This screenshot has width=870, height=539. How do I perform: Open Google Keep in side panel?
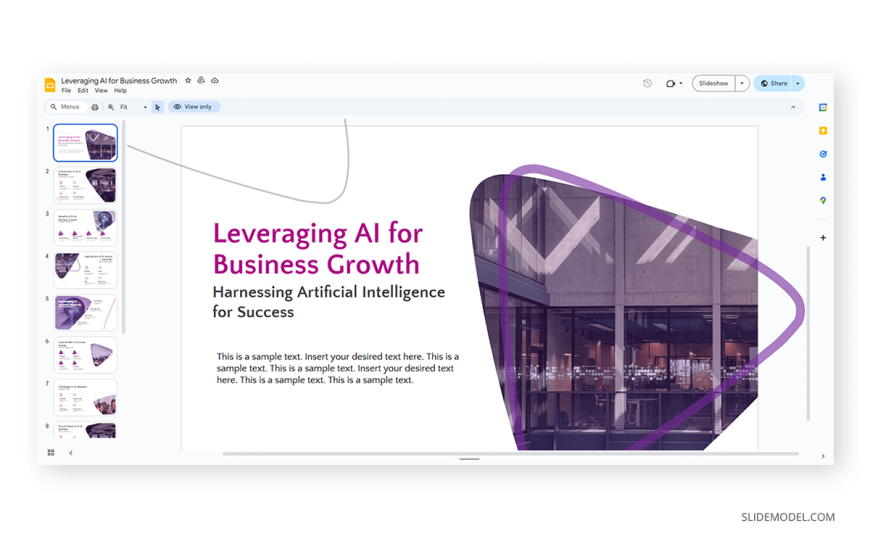pos(823,131)
